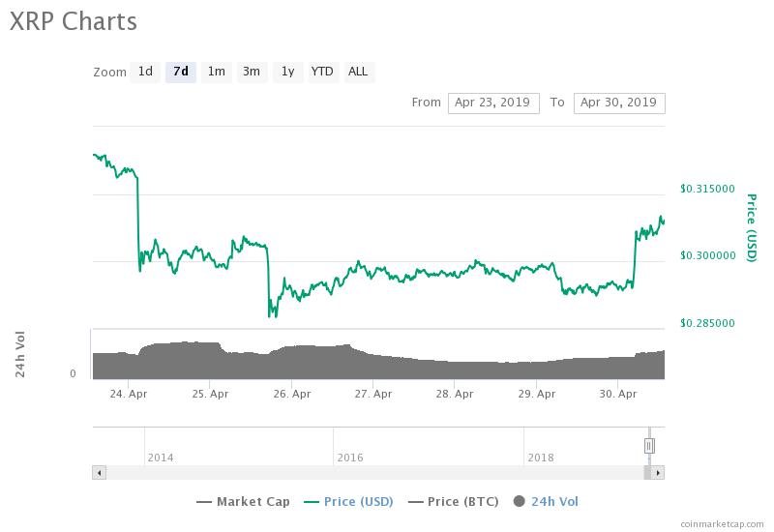
Task: Click the 2014 label in the navigator
Action: (161, 458)
